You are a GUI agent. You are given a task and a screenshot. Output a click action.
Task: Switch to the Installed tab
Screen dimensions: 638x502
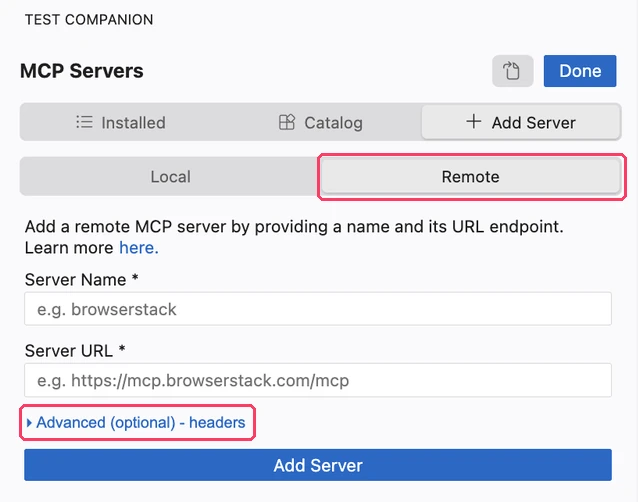click(121, 122)
